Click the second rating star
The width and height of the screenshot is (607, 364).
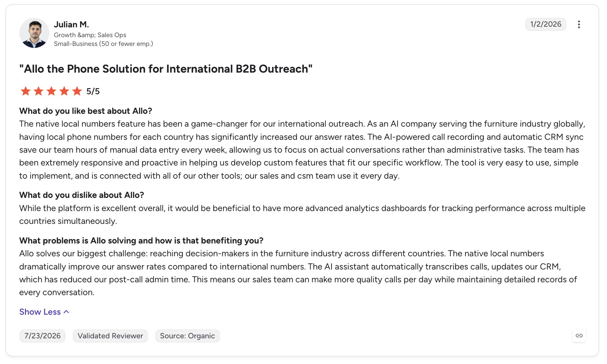coord(39,91)
